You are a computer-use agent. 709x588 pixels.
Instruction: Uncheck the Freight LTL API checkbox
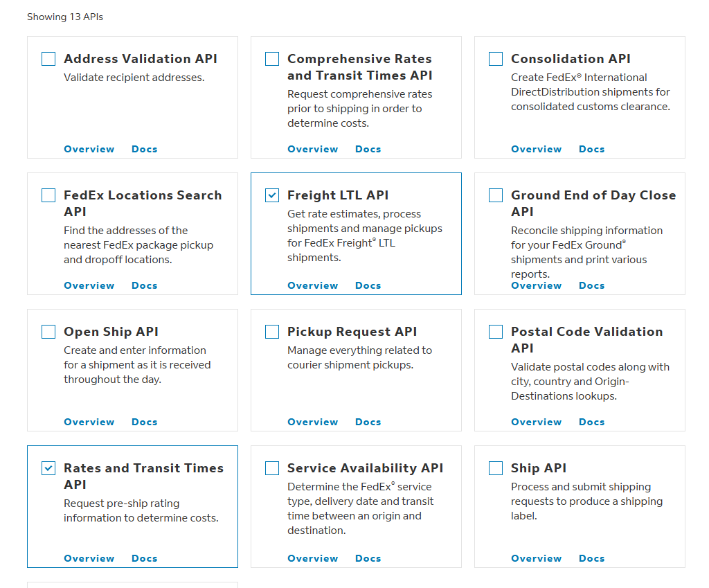272,195
